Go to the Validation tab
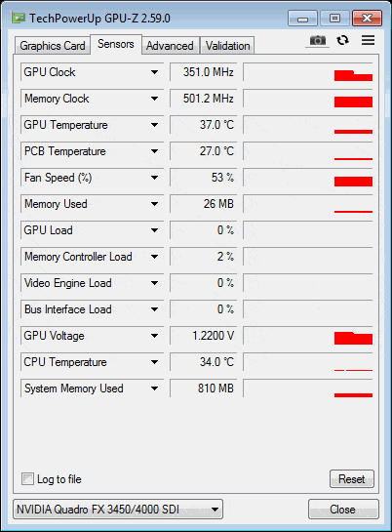392x532 pixels. pos(227,46)
